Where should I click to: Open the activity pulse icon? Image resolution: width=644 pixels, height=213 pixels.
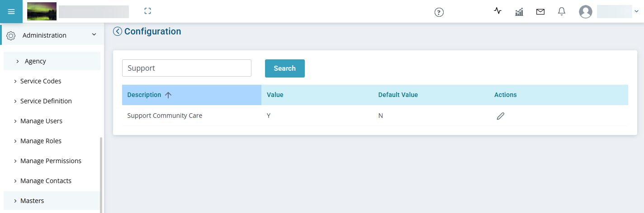tap(498, 11)
